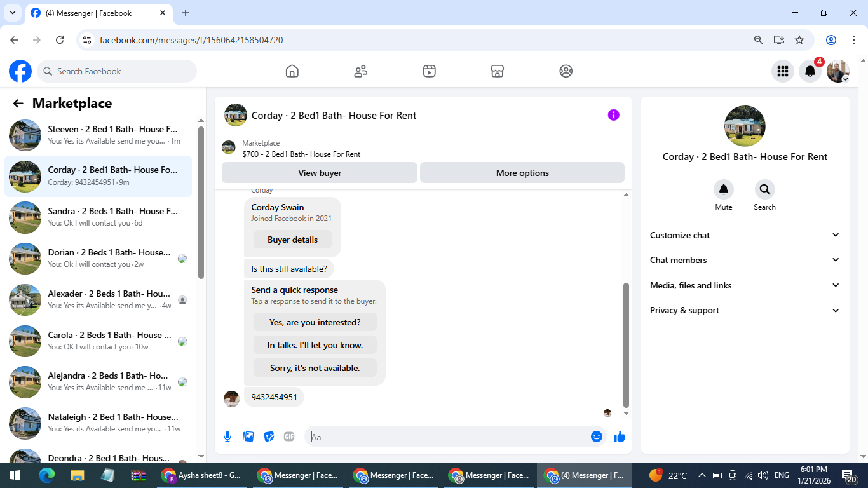This screenshot has width=868, height=488.
Task: Open File Explorer from taskbar
Action: pos(77,475)
